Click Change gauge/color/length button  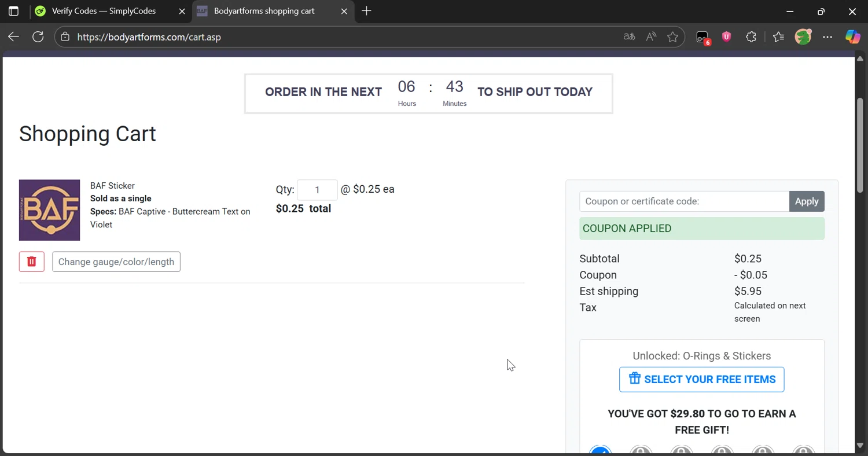pyautogui.click(x=116, y=262)
